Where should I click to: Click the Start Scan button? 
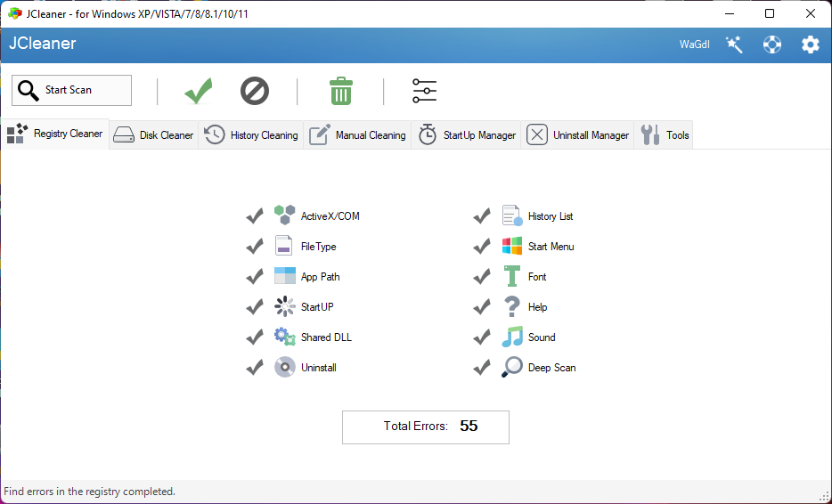[x=71, y=90]
